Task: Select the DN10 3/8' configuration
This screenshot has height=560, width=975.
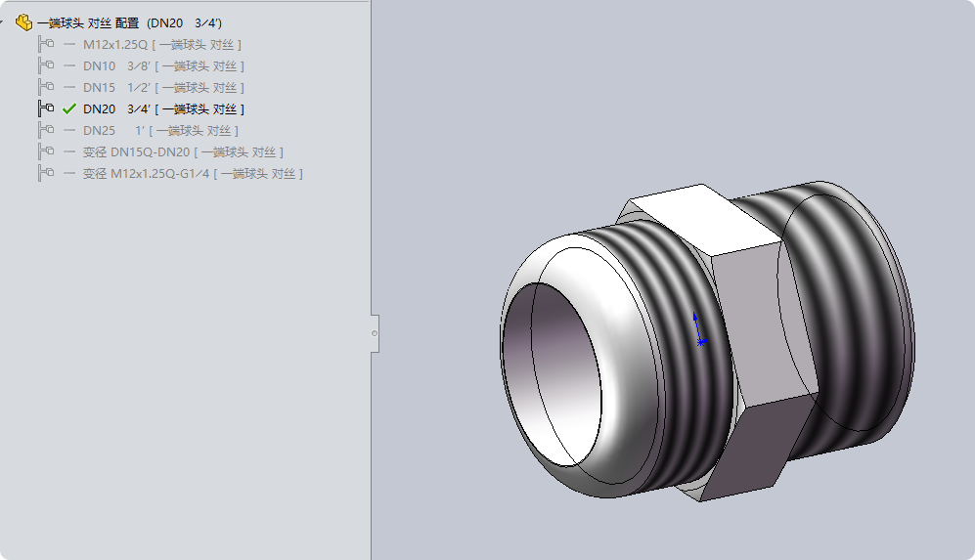Action: (163, 65)
